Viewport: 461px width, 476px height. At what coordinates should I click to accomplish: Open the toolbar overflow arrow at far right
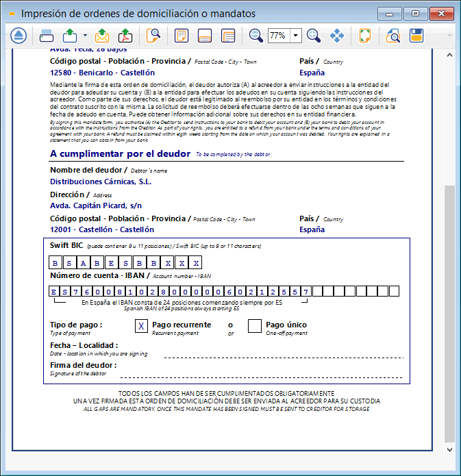click(449, 36)
